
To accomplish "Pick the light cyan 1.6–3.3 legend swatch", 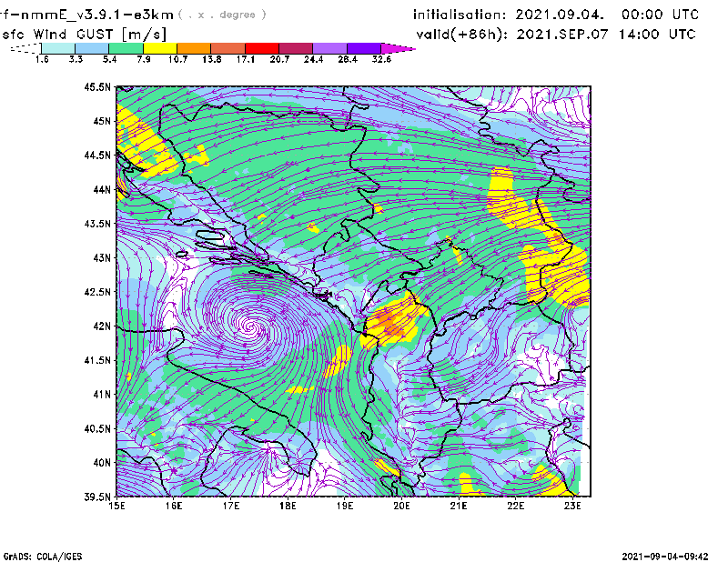I will (x=58, y=48).
